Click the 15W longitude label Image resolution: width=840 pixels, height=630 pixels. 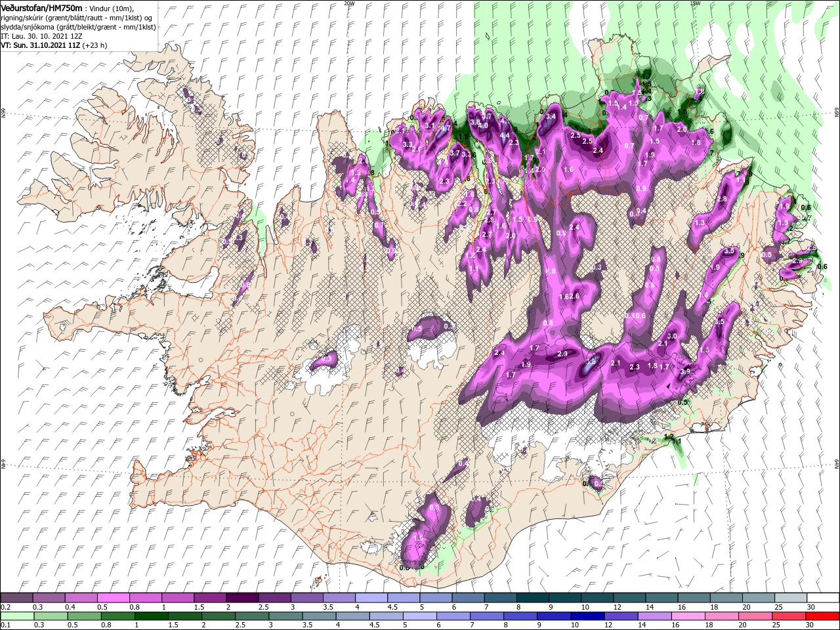point(696,3)
